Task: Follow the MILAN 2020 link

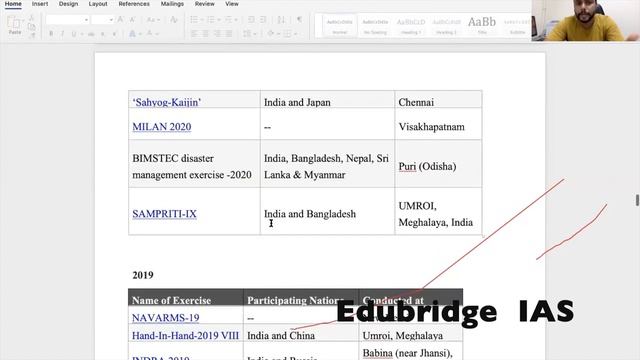Action: [162, 127]
